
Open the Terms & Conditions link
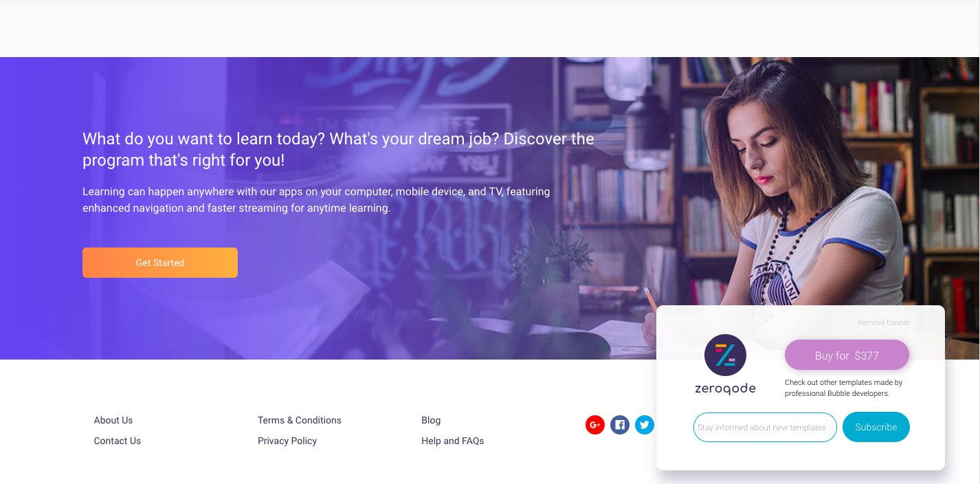coord(300,420)
